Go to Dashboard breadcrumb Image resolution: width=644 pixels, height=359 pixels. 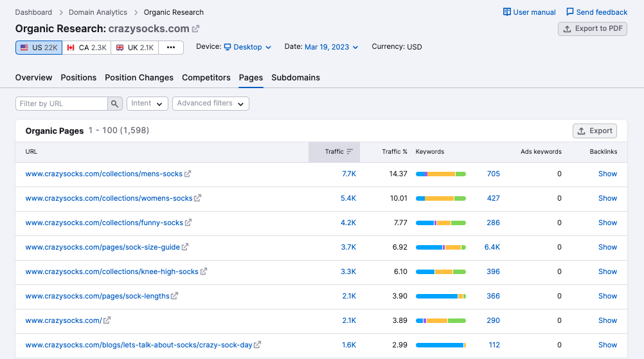(x=33, y=12)
